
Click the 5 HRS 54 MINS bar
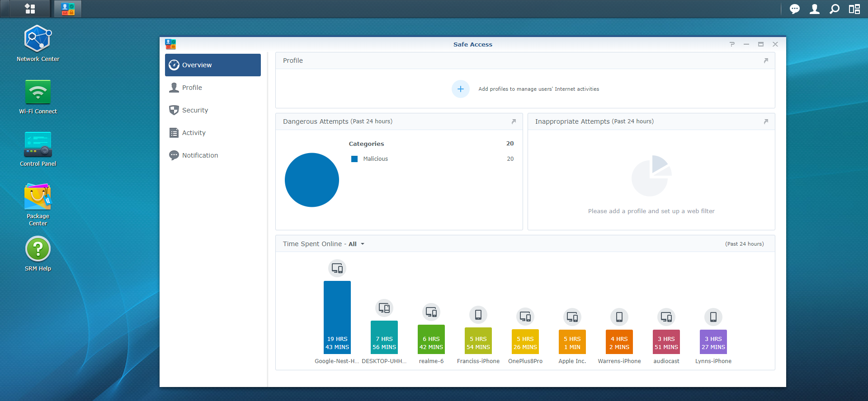click(x=478, y=341)
